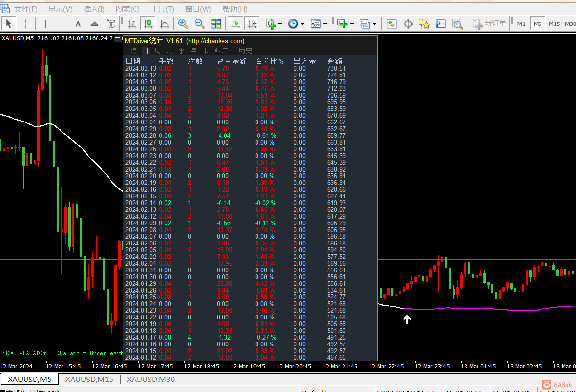Screen dimensions: 576x392
Task: Zoom in on the chart
Action: (183, 24)
